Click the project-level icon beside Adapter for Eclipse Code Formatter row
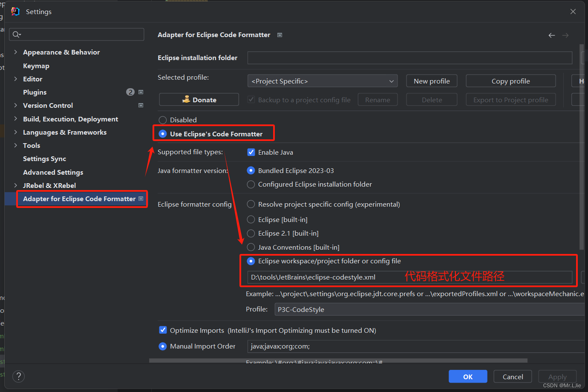Image resolution: width=588 pixels, height=392 pixels. tap(141, 199)
